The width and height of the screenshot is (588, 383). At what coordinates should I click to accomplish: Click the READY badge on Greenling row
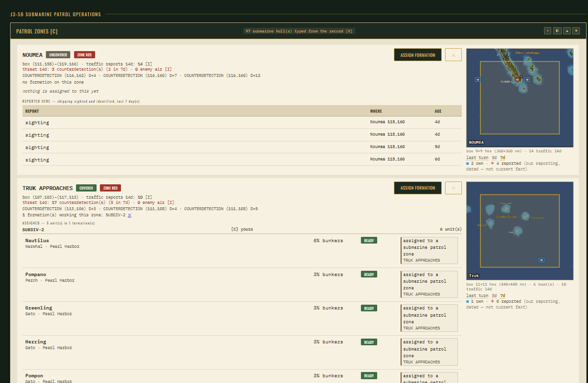(x=369, y=308)
